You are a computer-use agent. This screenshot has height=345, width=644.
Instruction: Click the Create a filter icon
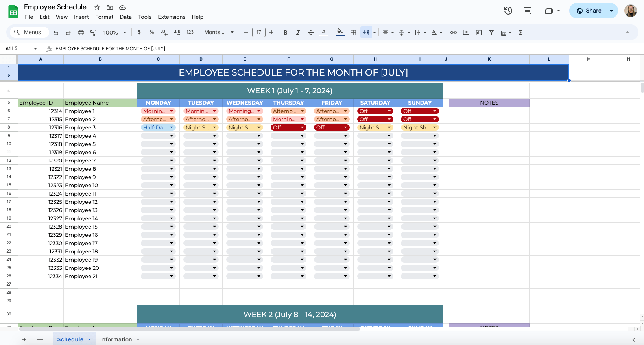coord(491,33)
